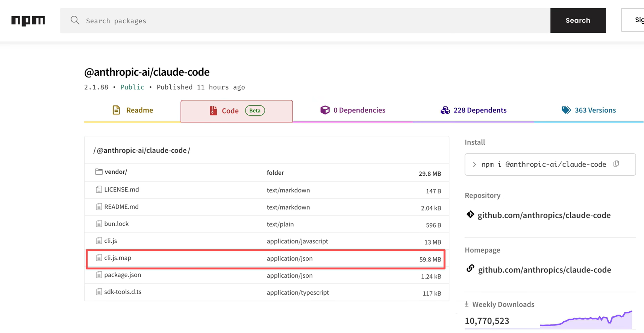Open LICENSE.md file
644x333 pixels.
click(x=121, y=190)
